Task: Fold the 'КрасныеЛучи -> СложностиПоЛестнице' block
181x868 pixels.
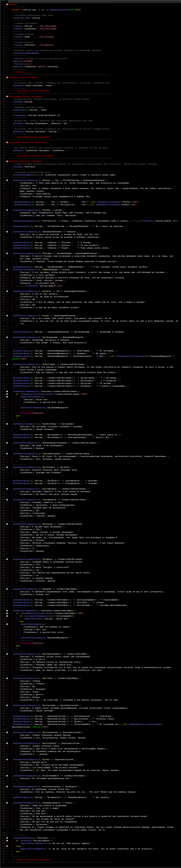Action: [x=7, y=489]
